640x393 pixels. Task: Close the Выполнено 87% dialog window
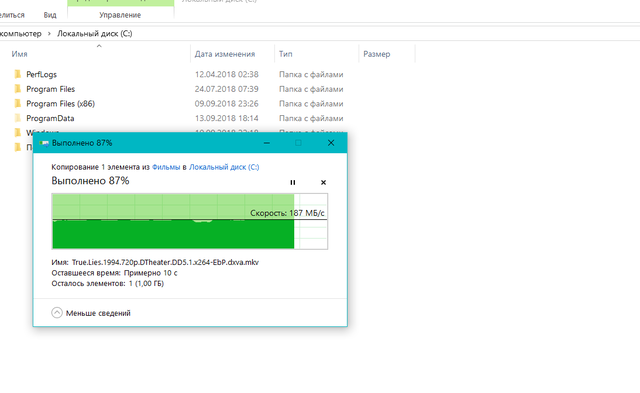pyautogui.click(x=331, y=143)
